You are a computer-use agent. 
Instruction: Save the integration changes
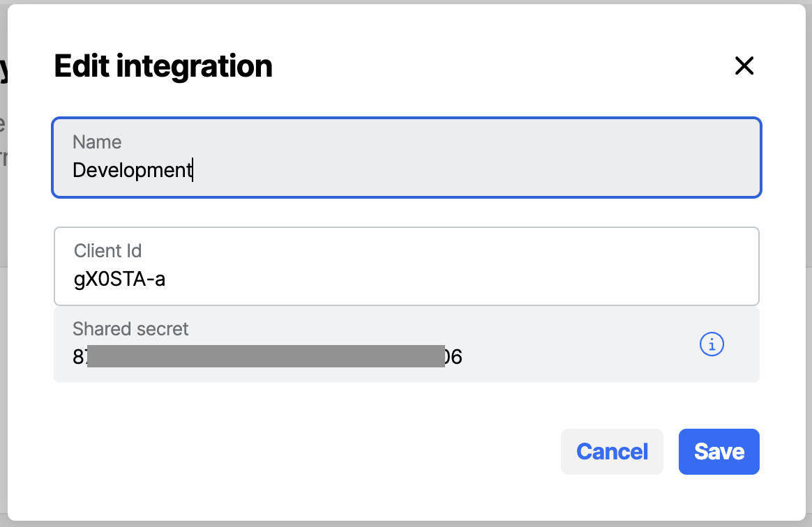click(719, 452)
